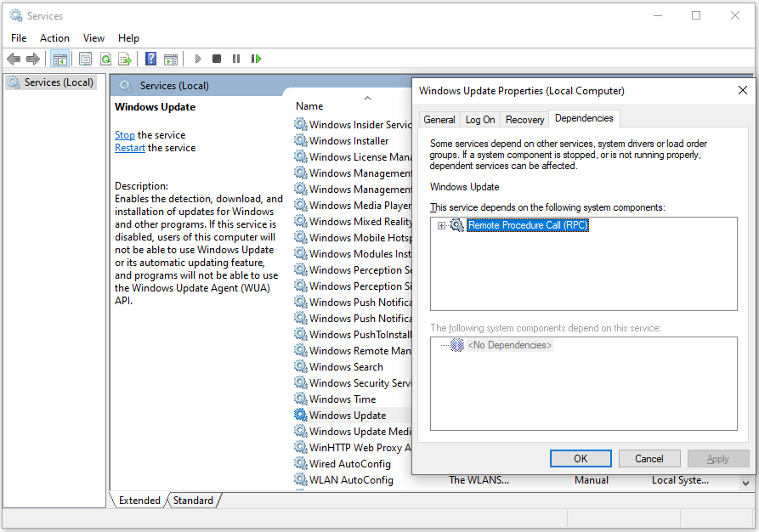The width and height of the screenshot is (759, 532).
Task: Close the Windows Update Properties dialog
Action: coord(743,91)
